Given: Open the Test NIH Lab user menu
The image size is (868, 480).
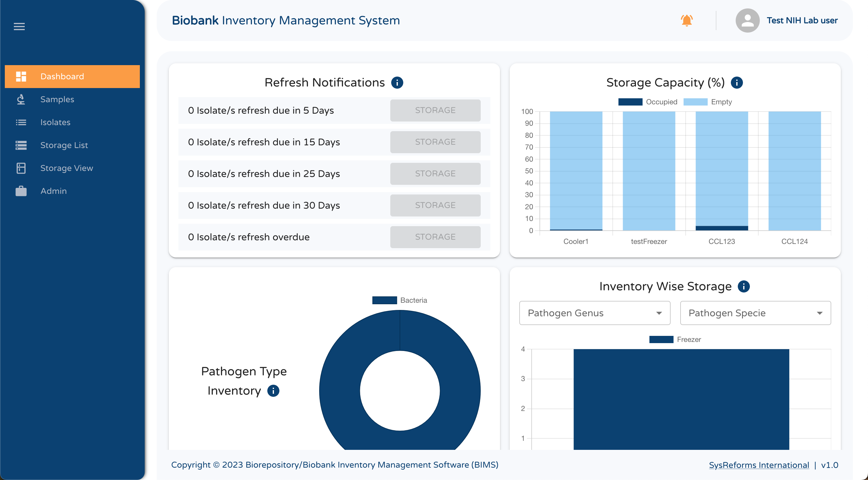Looking at the screenshot, I should [x=802, y=21].
